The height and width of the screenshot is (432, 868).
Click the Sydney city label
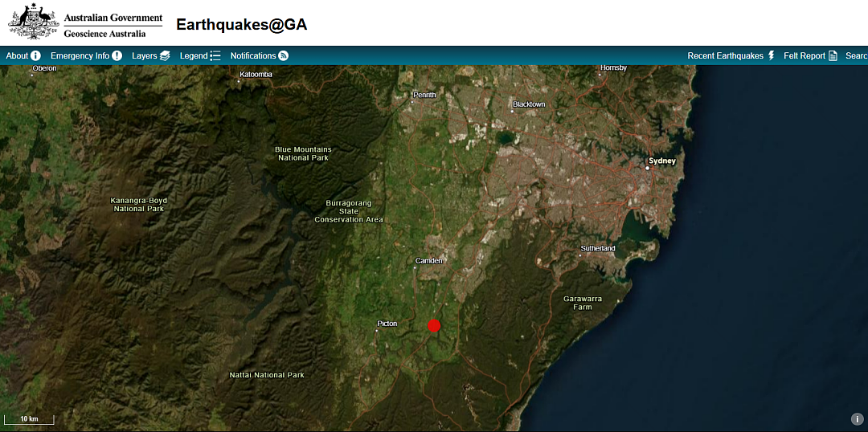tap(662, 161)
